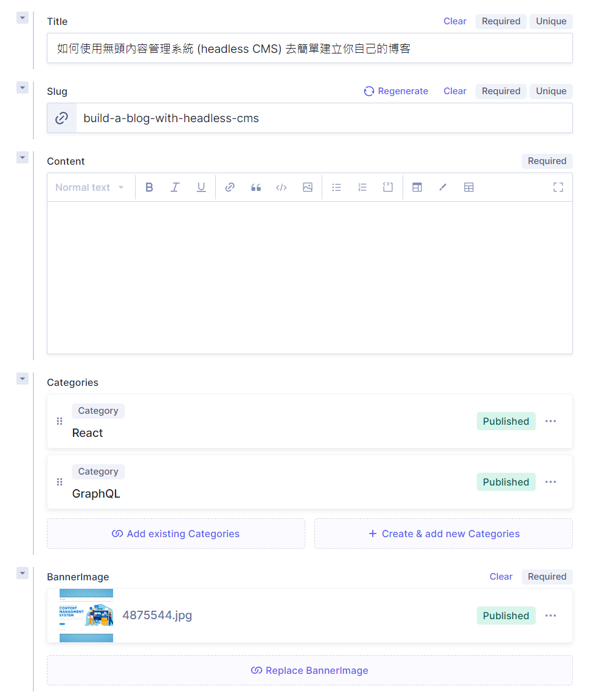Open options menu for GraphQL category
Screen dimensions: 599x700
click(550, 482)
